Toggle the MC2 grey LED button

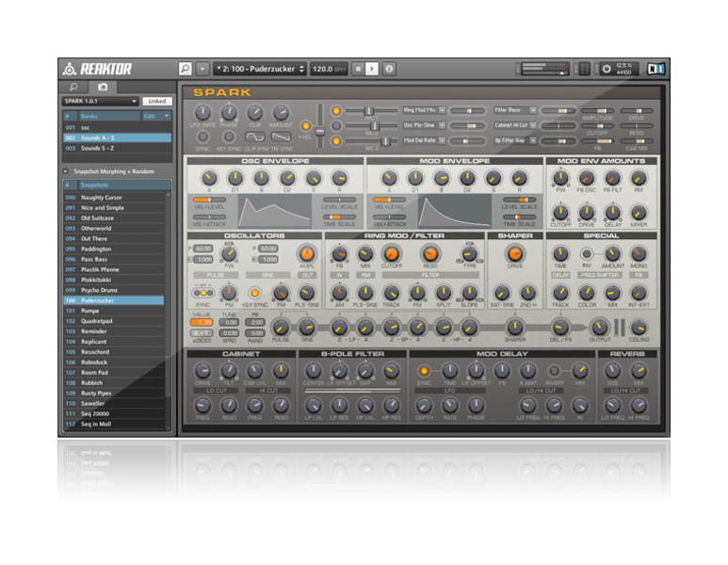[336, 126]
